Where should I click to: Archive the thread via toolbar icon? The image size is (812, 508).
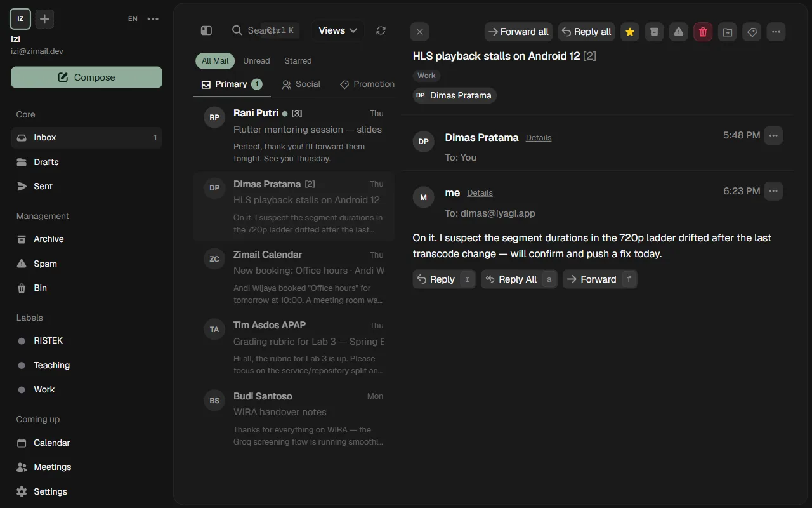[654, 32]
